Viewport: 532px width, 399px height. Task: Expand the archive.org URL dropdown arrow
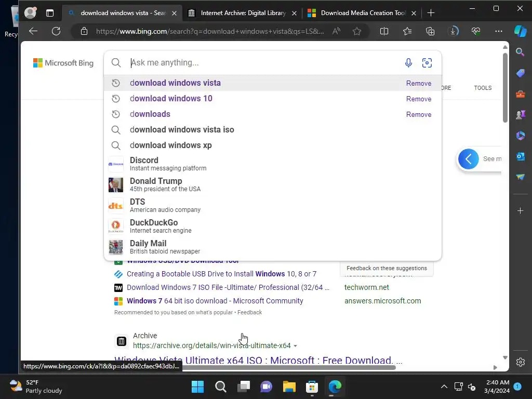pyautogui.click(x=295, y=346)
